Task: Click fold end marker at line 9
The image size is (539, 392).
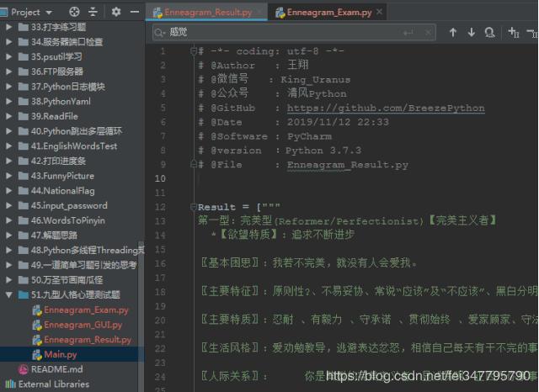Action: coord(194,165)
